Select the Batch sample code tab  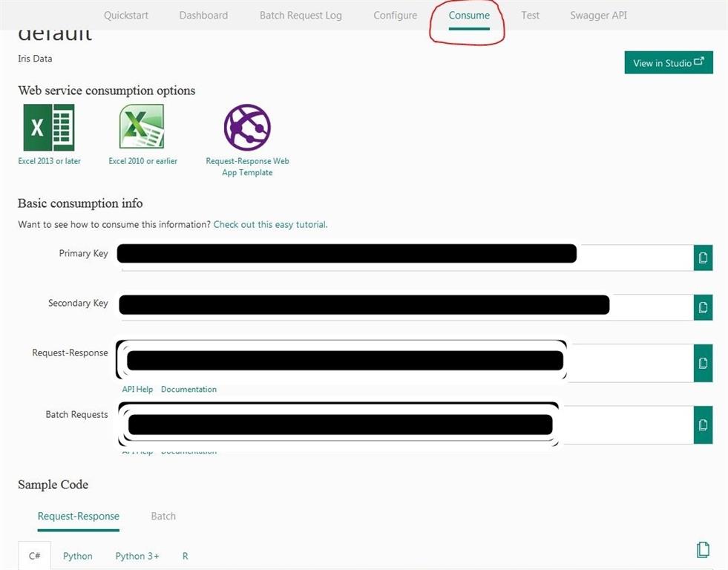[163, 516]
